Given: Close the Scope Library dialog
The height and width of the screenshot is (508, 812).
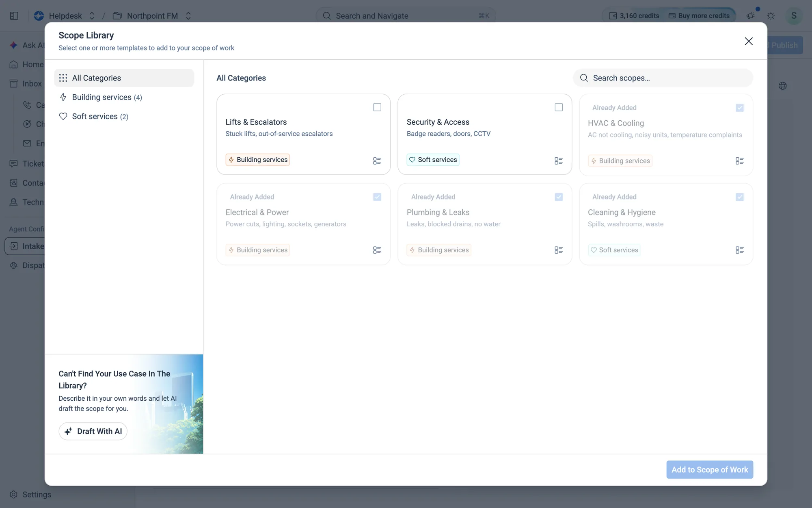Looking at the screenshot, I should (749, 41).
